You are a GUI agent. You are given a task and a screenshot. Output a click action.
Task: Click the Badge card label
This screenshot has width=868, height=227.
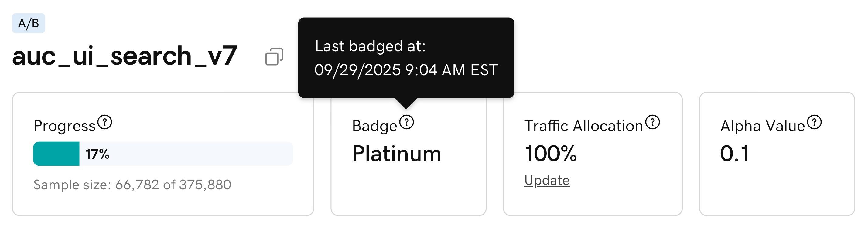(x=374, y=126)
